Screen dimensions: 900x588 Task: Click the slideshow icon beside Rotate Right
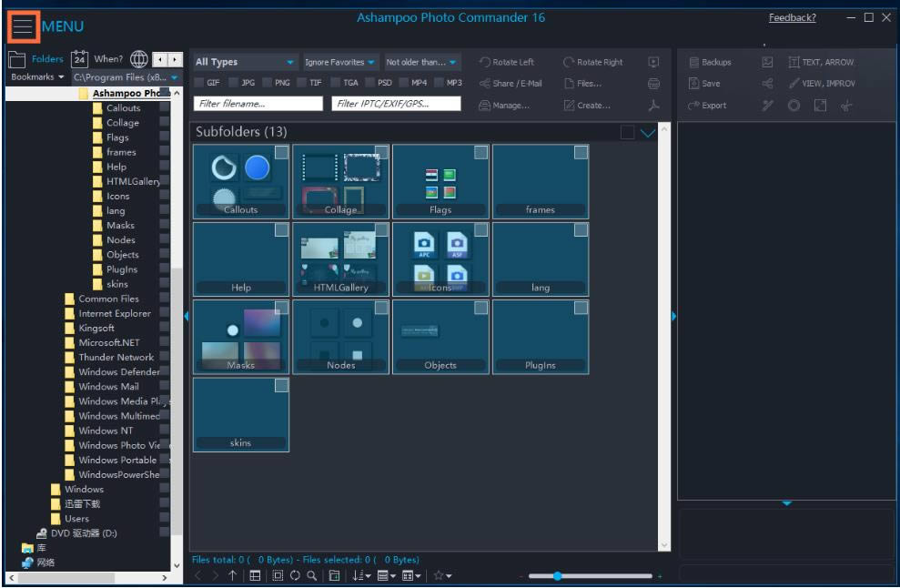(653, 62)
